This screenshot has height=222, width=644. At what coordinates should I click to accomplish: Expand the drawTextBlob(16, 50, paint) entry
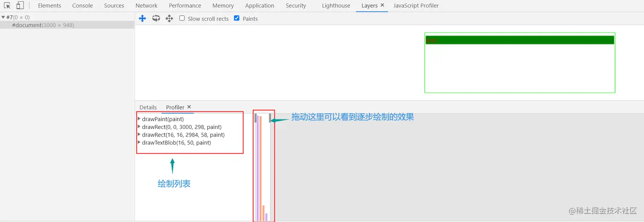tap(139, 142)
